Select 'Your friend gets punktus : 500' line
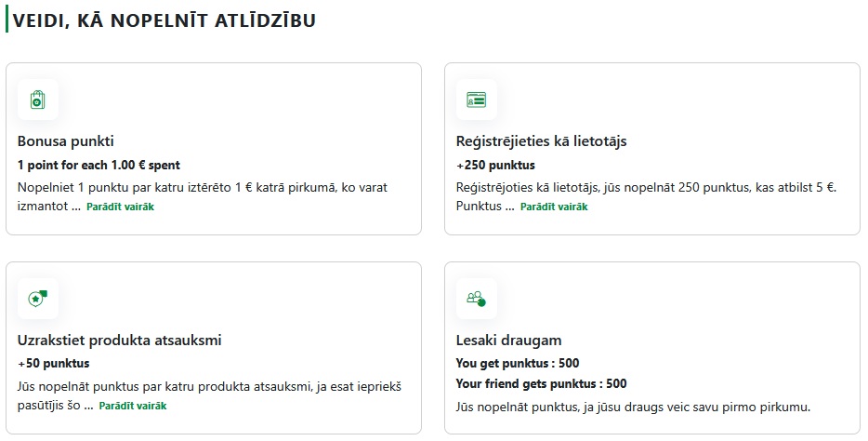868x441 pixels. pyautogui.click(x=542, y=383)
